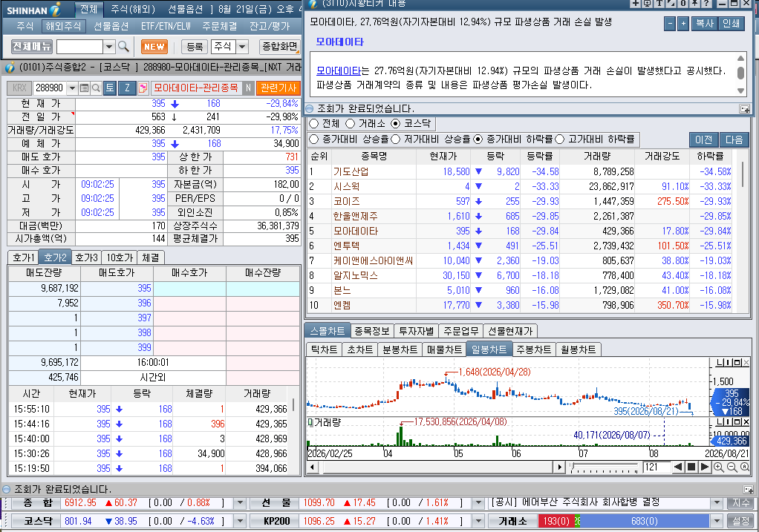Open the 투자자별 tab

[x=417, y=331]
